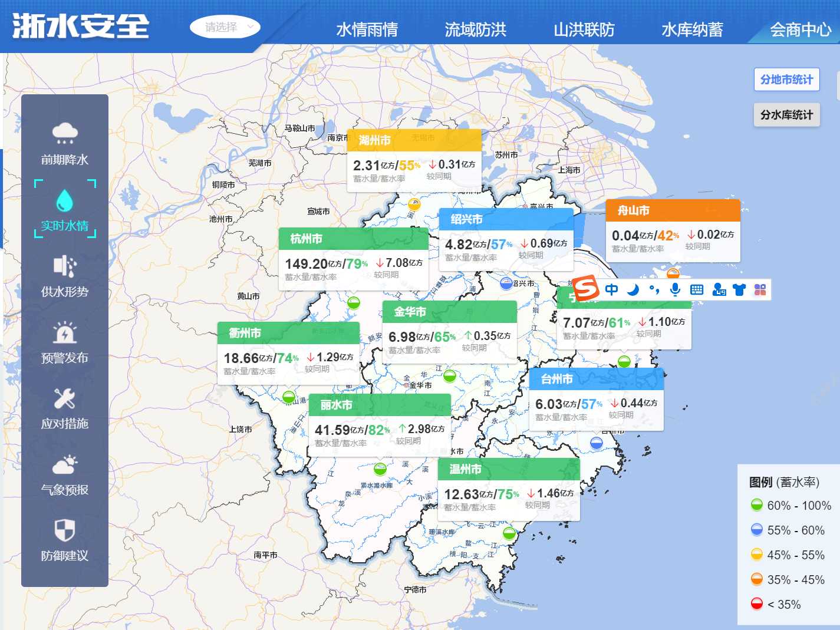Open the 气象预报 weather forecast icon

[65, 465]
